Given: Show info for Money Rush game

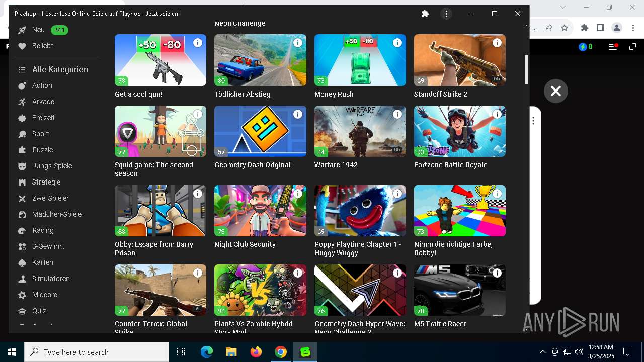Looking at the screenshot, I should [x=397, y=43].
